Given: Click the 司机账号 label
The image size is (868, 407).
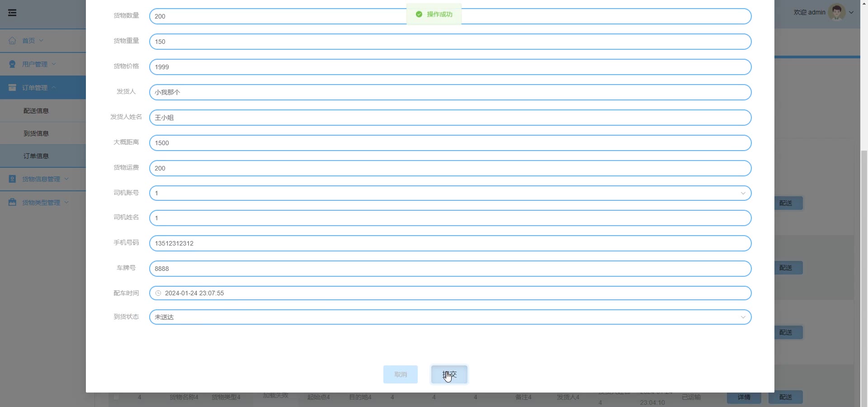Looking at the screenshot, I should 126,193.
